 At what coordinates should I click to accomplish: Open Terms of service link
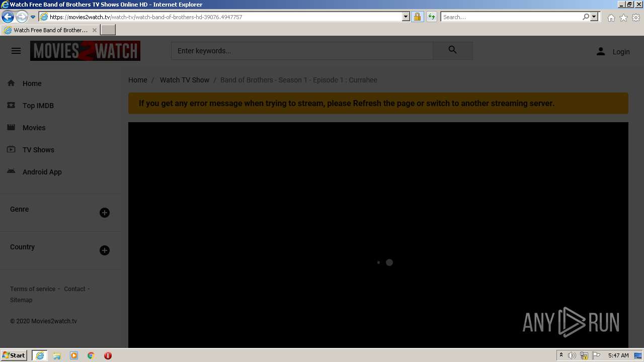pyautogui.click(x=33, y=289)
